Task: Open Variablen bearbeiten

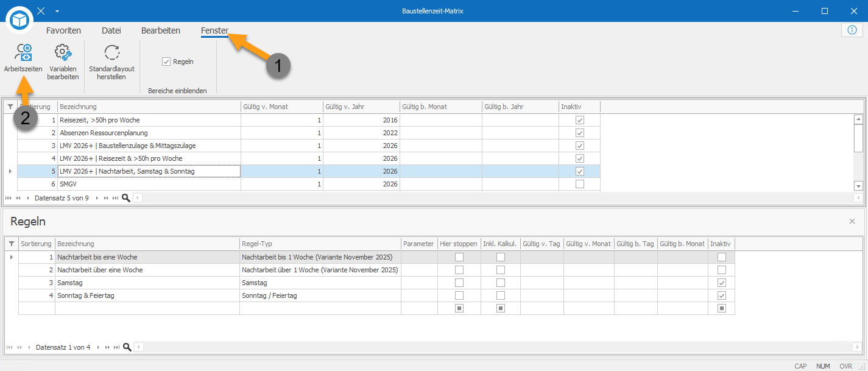Action: [63, 62]
